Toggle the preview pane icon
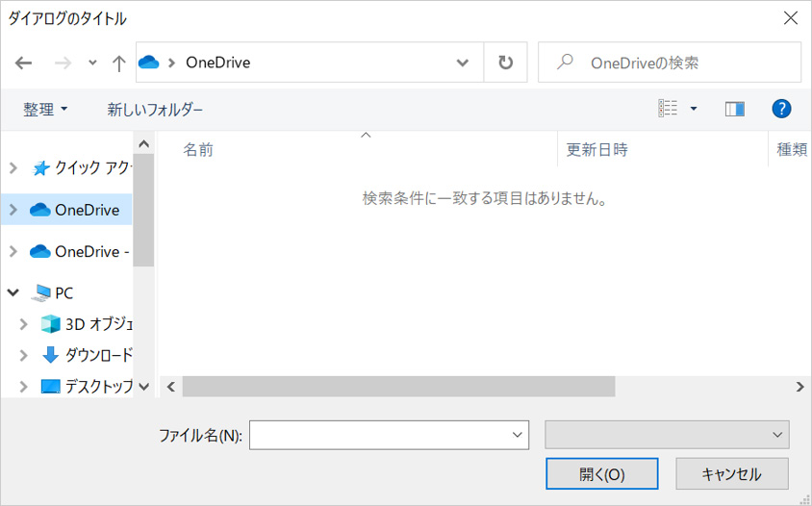 [735, 109]
